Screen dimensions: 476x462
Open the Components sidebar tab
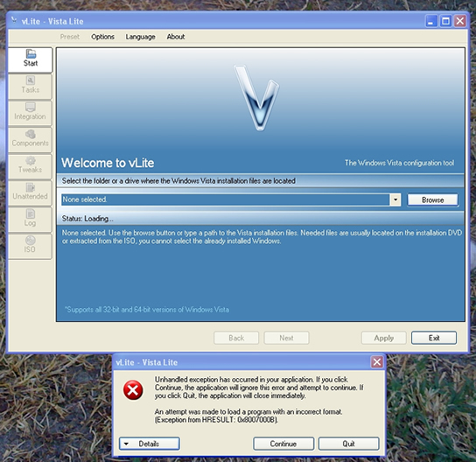(30, 140)
